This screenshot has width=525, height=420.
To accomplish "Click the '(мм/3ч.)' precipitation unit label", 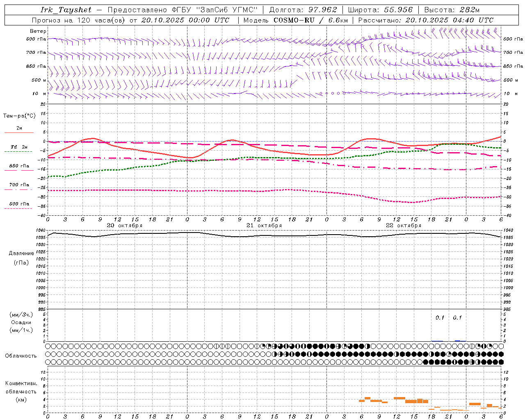I will pyautogui.click(x=21, y=315).
